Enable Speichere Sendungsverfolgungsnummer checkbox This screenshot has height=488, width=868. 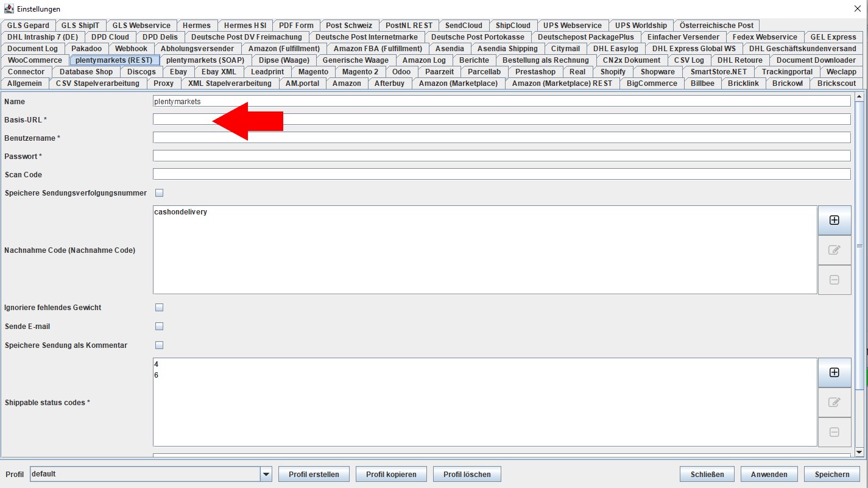(x=160, y=193)
